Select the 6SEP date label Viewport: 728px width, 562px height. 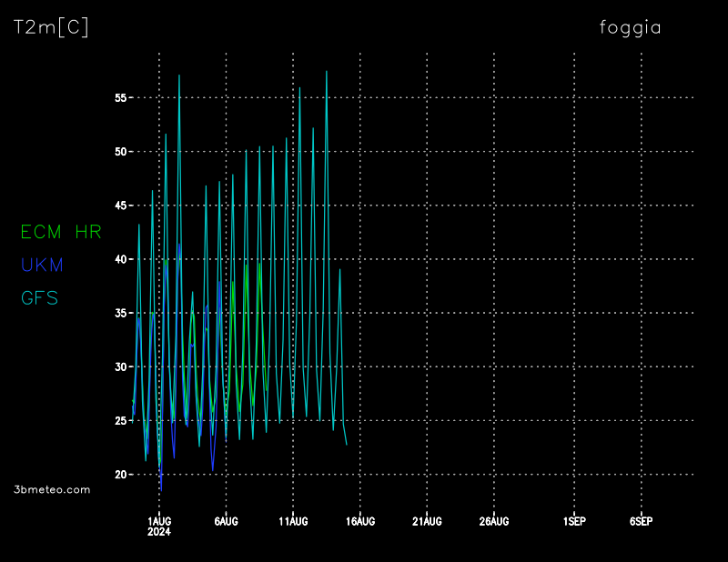641,521
